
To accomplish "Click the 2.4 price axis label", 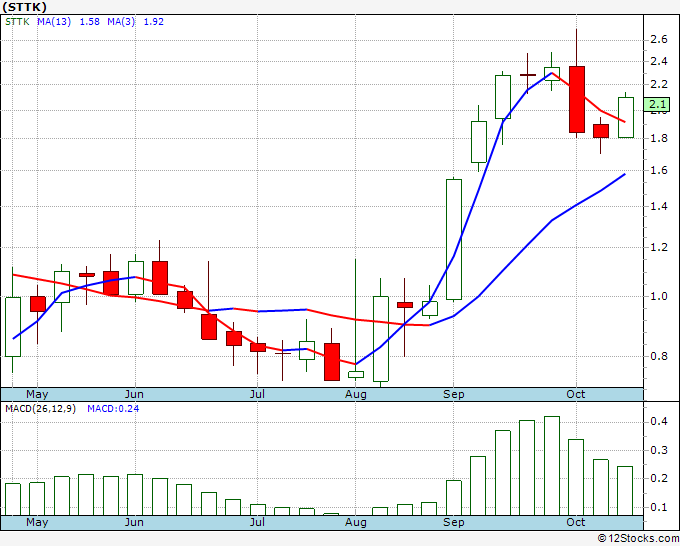I will coord(659,62).
